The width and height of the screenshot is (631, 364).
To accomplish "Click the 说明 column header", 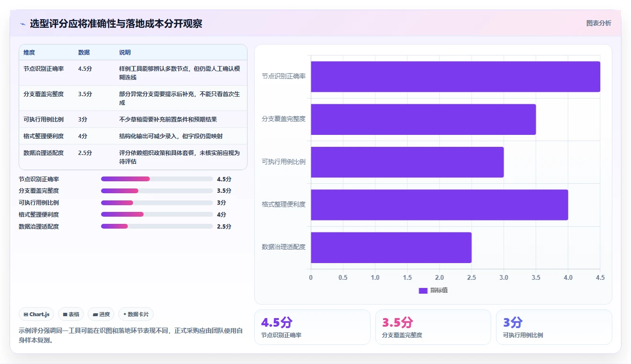I will [x=125, y=53].
